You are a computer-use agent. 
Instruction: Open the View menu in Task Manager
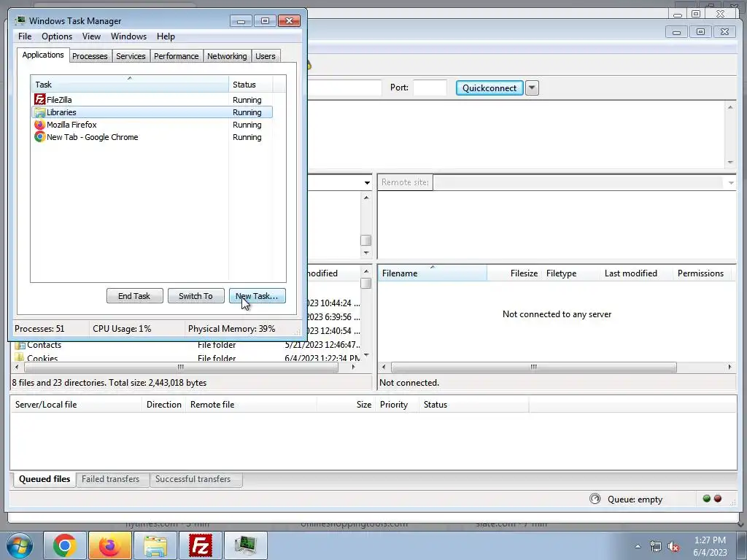[91, 36]
